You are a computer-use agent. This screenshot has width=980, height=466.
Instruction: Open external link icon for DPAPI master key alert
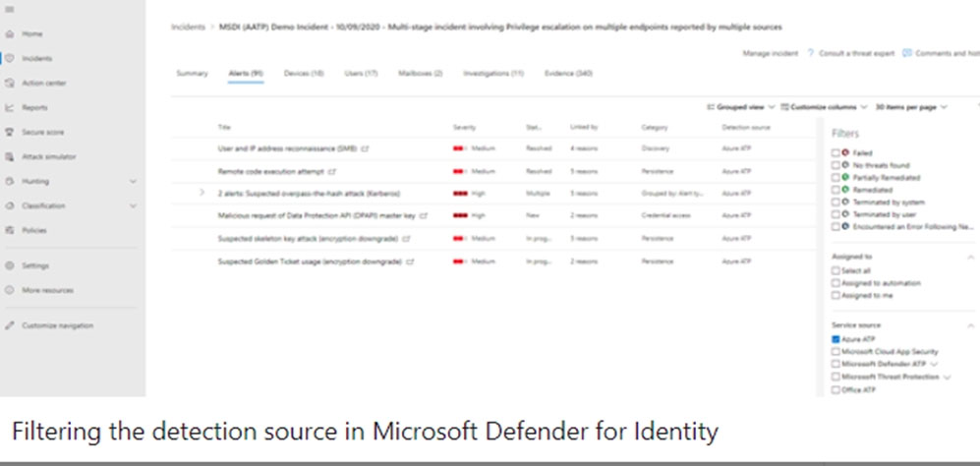[x=424, y=216]
